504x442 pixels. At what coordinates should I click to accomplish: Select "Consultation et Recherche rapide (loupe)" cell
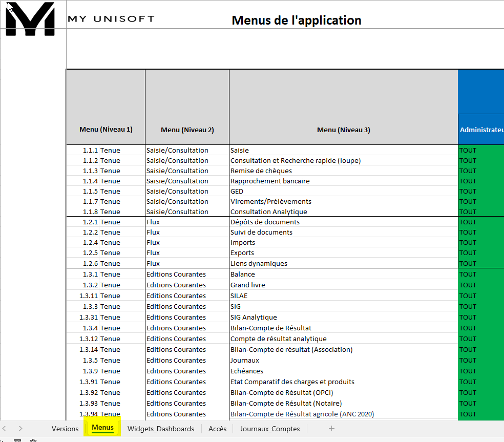click(344, 161)
